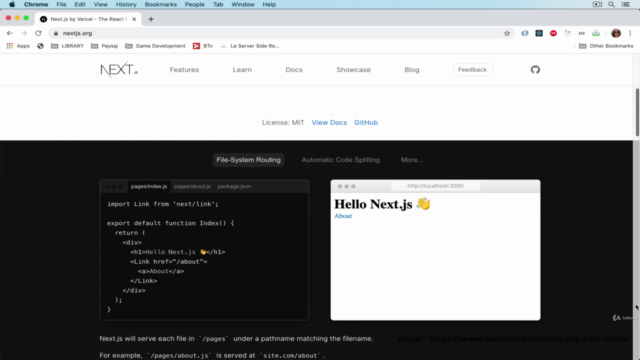This screenshot has width=640, height=360.
Task: Open the Game Development bookmarks folder
Action: [155, 46]
